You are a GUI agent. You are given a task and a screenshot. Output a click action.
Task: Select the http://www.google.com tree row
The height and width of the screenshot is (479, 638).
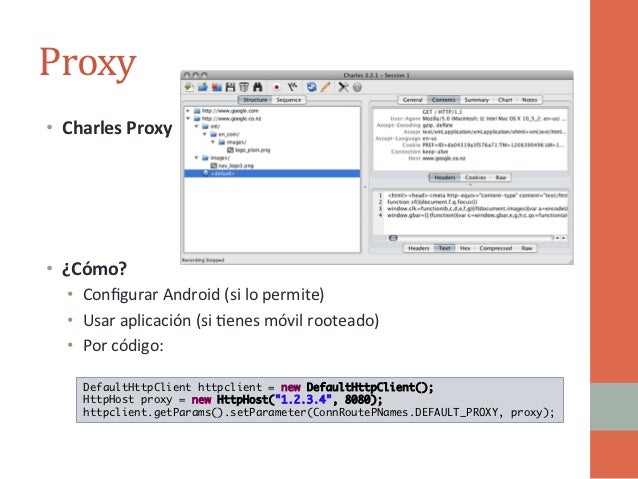(272, 111)
